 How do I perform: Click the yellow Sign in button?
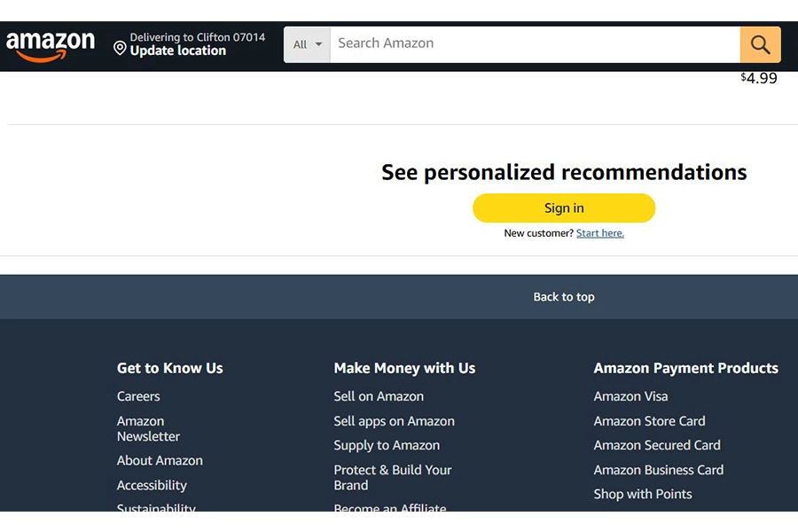click(563, 207)
